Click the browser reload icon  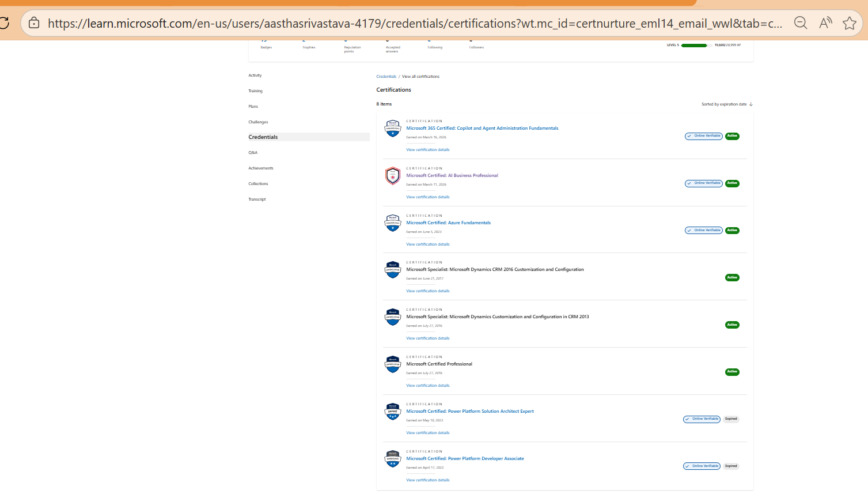point(4,23)
